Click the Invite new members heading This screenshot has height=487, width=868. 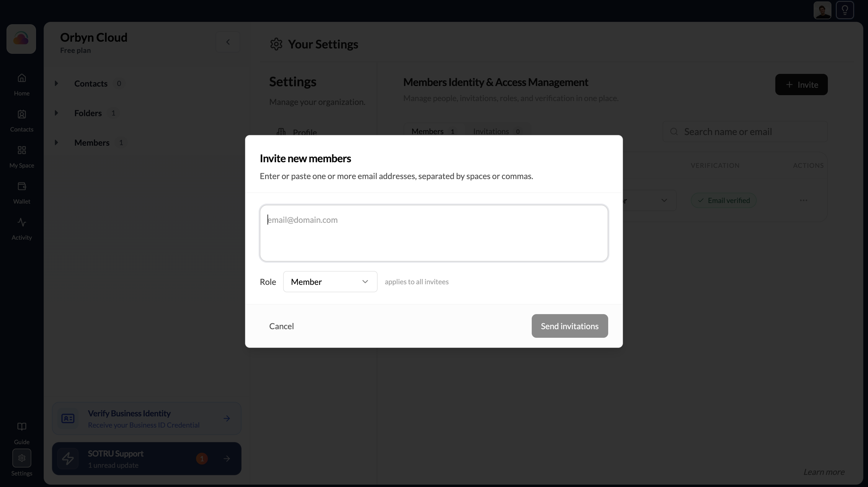(x=305, y=158)
